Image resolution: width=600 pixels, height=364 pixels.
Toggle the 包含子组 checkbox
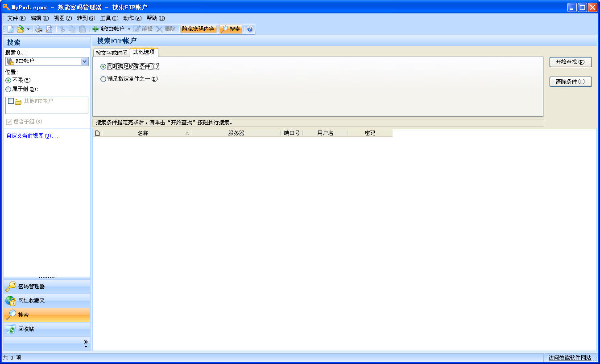click(x=9, y=122)
